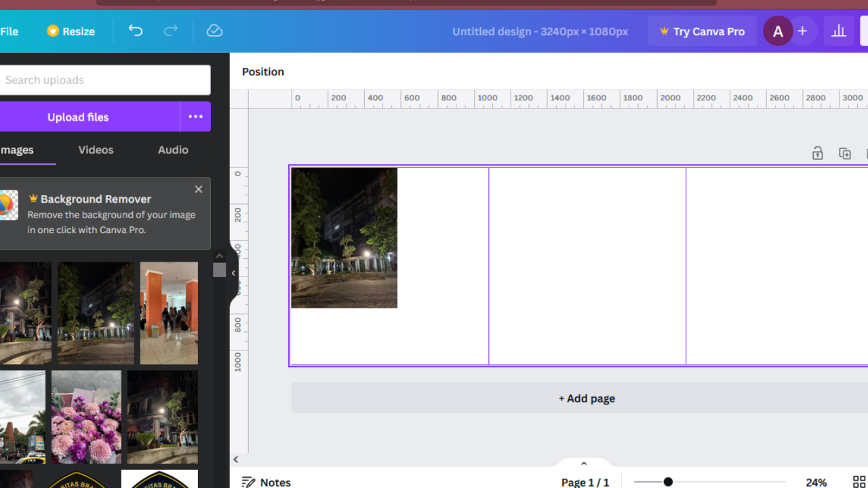This screenshot has height=488, width=868.
Task: Expand the page thumbnails chevron up
Action: click(584, 464)
